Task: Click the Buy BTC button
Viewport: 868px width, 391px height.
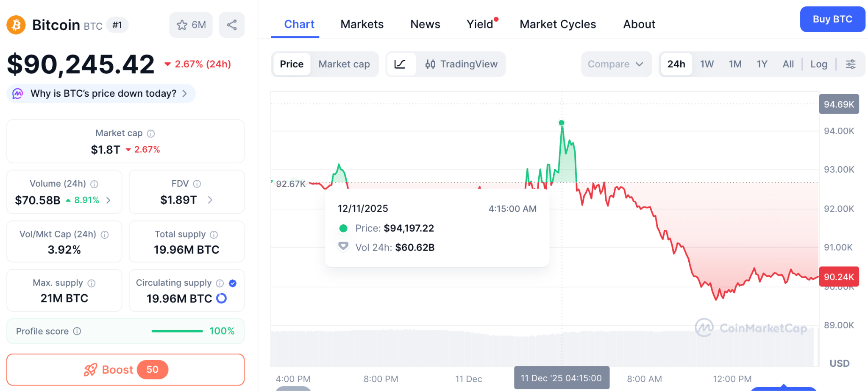Action: click(832, 19)
